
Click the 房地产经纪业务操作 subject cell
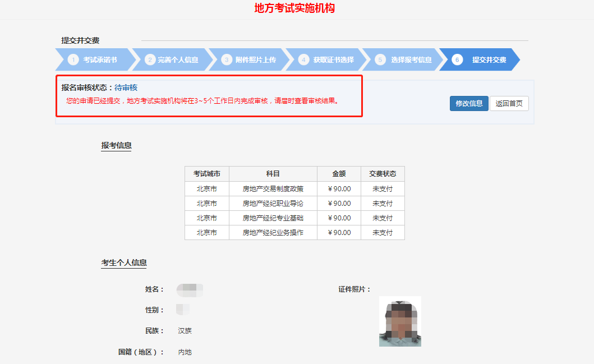click(x=273, y=233)
